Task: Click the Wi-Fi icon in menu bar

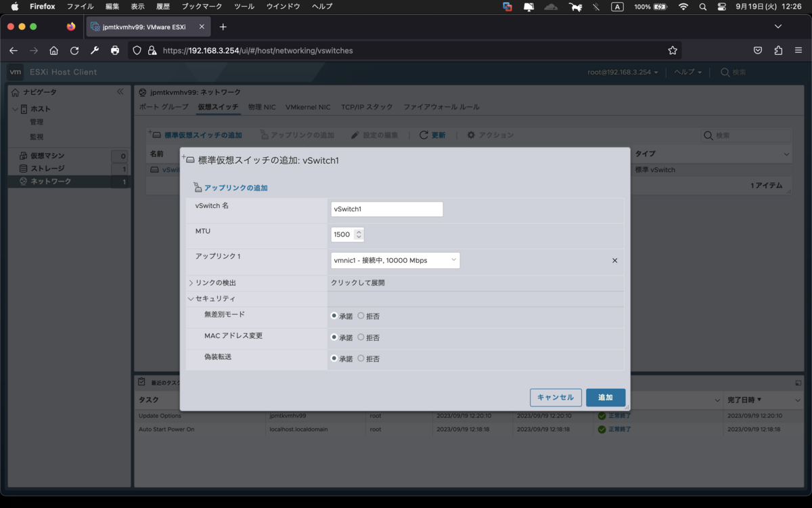Action: tap(683, 7)
